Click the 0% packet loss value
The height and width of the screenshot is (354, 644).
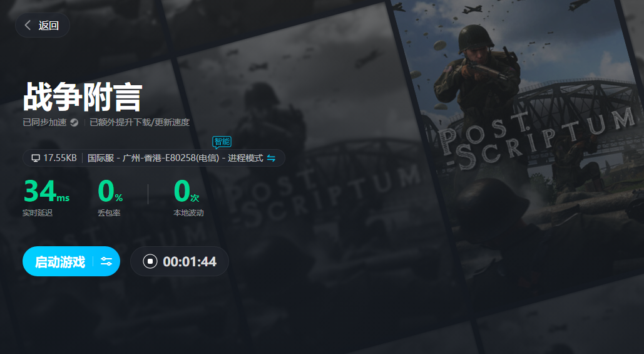pyautogui.click(x=110, y=191)
